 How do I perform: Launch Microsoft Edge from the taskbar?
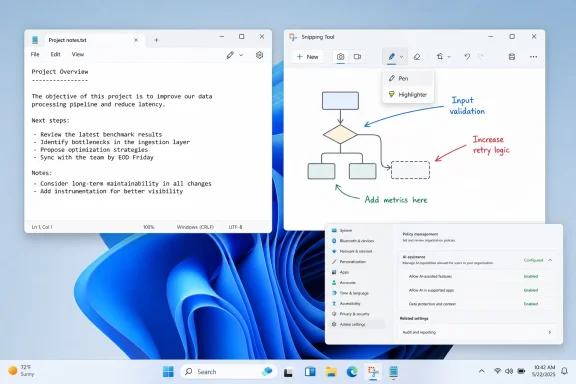[352, 372]
